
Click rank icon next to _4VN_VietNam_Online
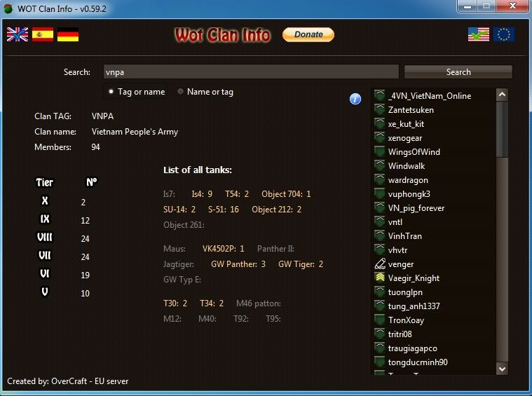[x=380, y=95]
